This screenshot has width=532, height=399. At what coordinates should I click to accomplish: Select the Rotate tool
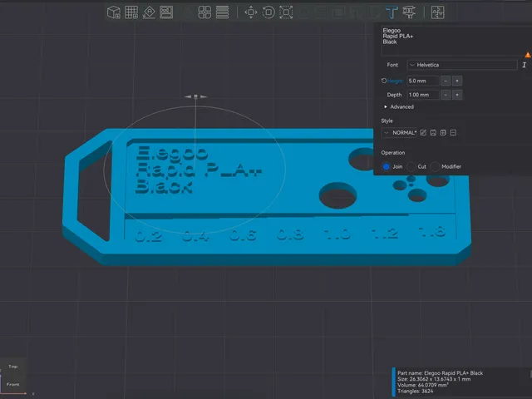[x=268, y=12]
